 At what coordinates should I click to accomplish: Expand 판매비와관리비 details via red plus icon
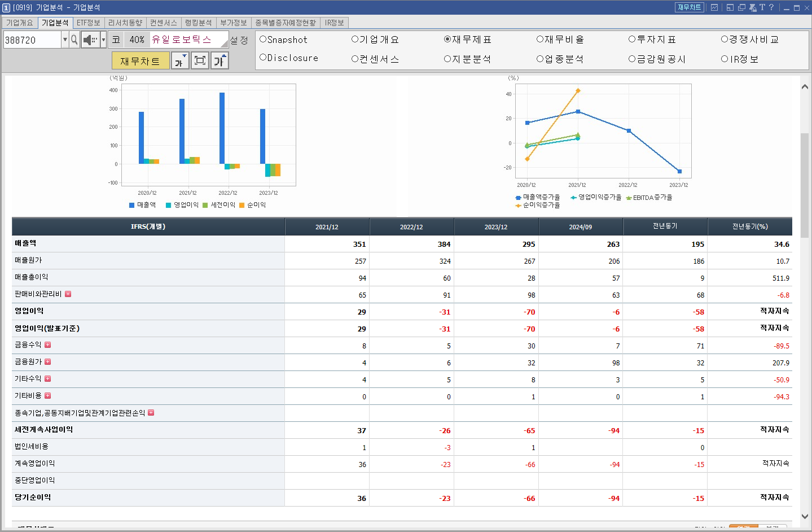click(69, 294)
